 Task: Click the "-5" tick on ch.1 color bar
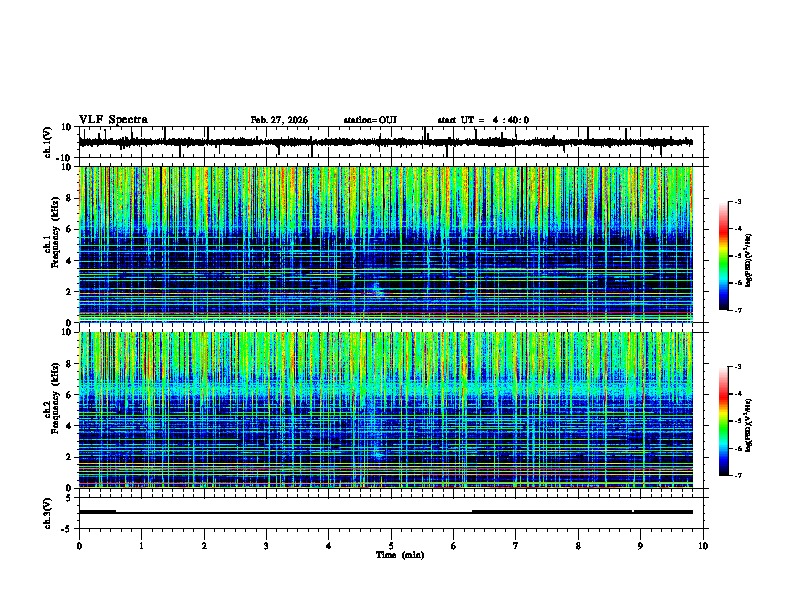pos(737,256)
